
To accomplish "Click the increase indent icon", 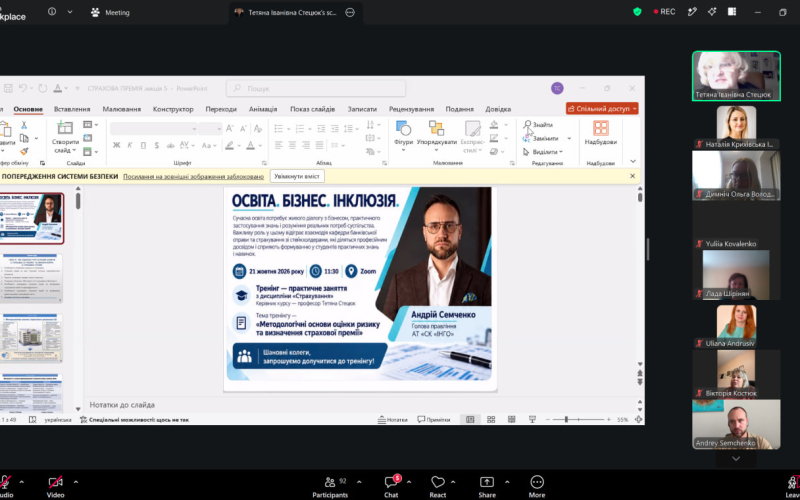I will [334, 129].
